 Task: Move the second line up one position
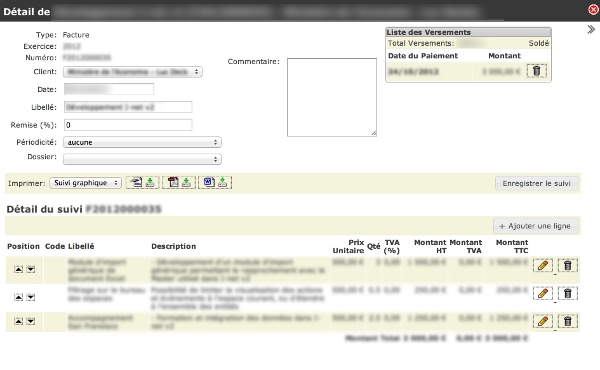click(18, 297)
